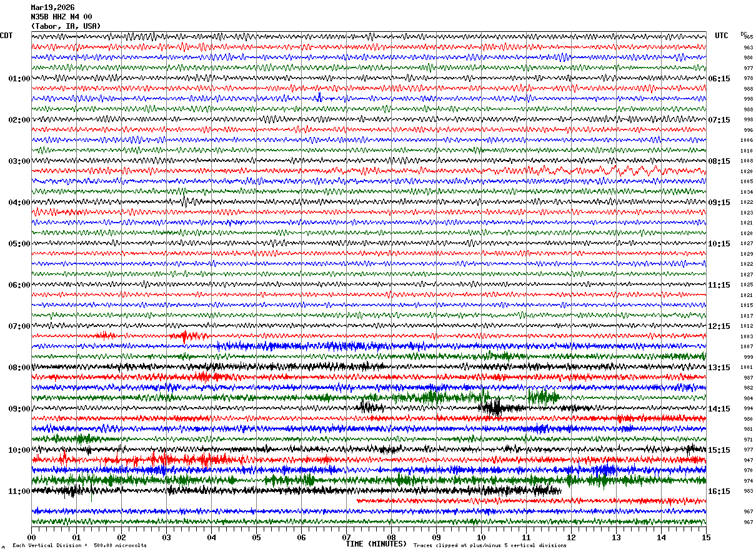Select the '10:00' CDT row label
756x554 pixels.
pyautogui.click(x=19, y=450)
